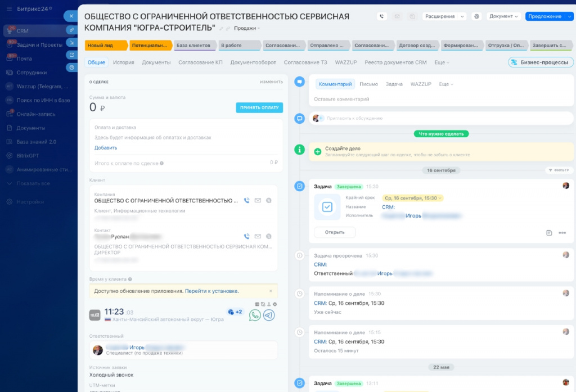Change the Продажи pipeline dropdown

tap(247, 28)
